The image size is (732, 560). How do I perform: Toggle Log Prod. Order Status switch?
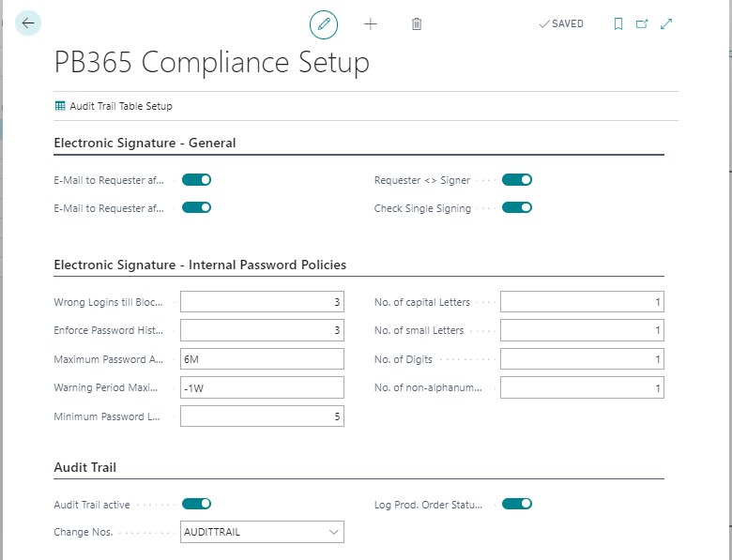(517, 504)
